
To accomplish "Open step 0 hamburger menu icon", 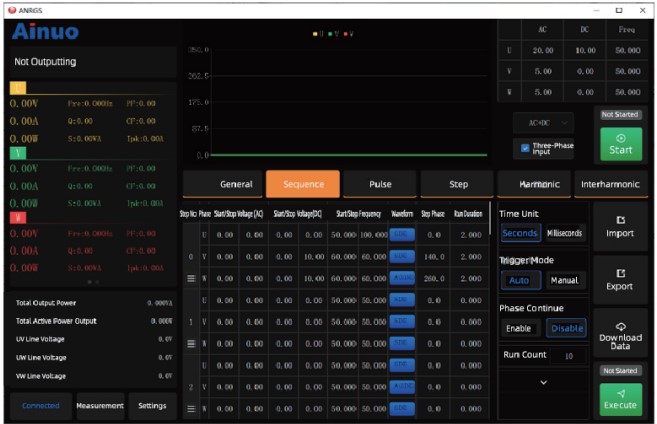I will (x=190, y=278).
